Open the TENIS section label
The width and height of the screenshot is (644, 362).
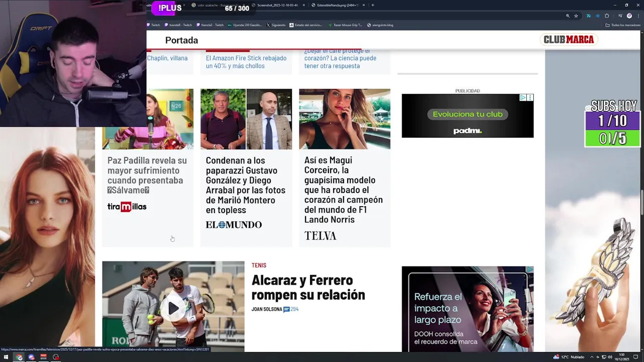[259, 265]
